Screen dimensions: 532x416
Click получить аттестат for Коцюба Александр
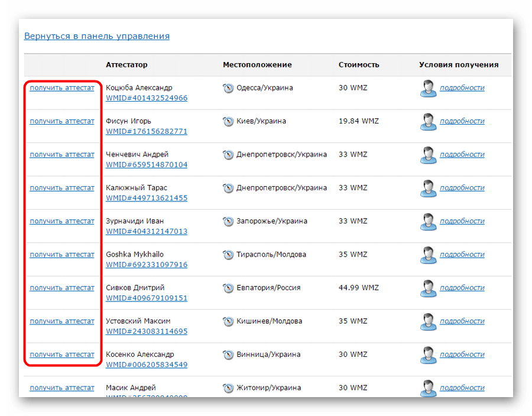point(62,87)
